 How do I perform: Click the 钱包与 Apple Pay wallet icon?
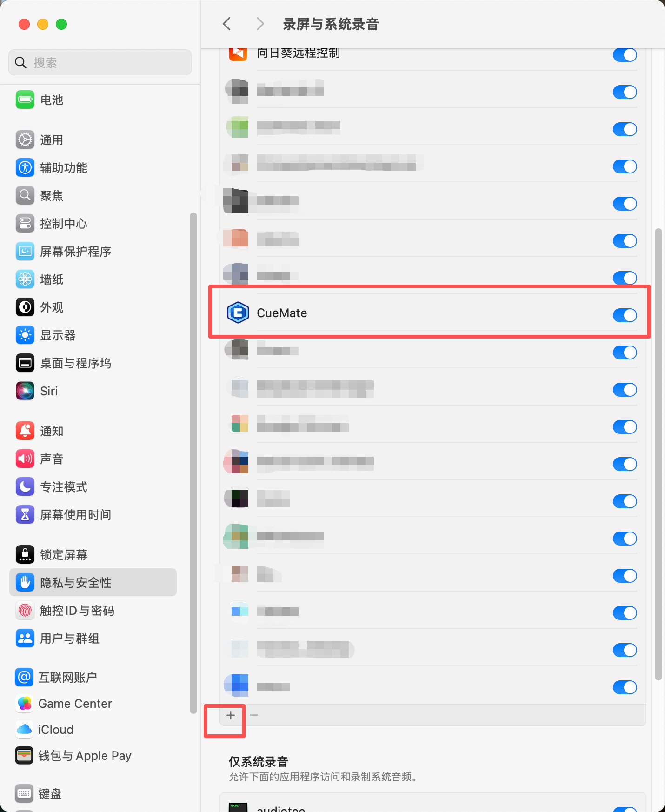point(24,756)
